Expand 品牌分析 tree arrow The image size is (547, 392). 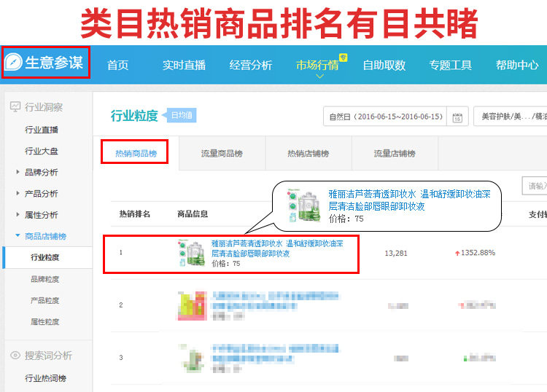(18, 172)
